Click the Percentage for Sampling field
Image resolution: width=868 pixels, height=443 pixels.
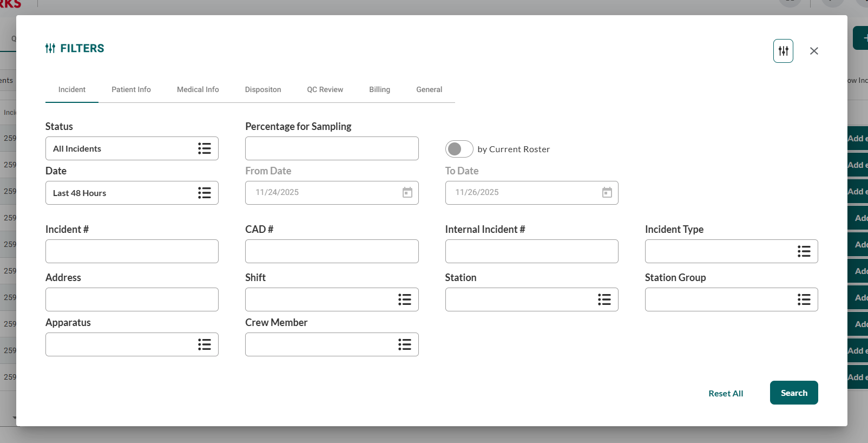[x=331, y=149]
